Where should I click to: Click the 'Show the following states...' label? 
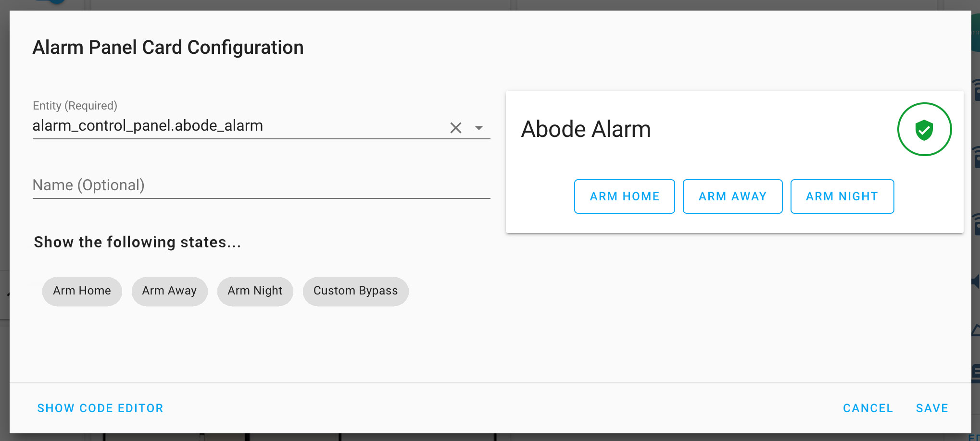tap(138, 242)
